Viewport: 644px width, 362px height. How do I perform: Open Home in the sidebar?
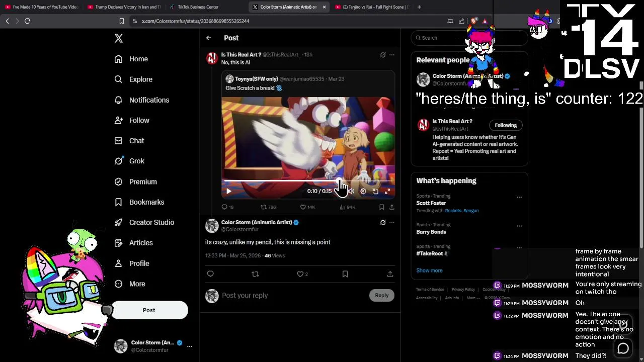(131, 59)
